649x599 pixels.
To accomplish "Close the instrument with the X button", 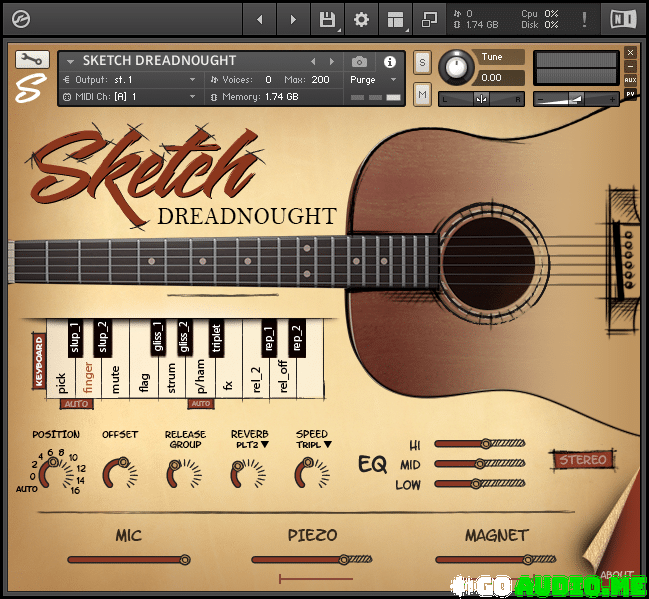I will (x=630, y=53).
